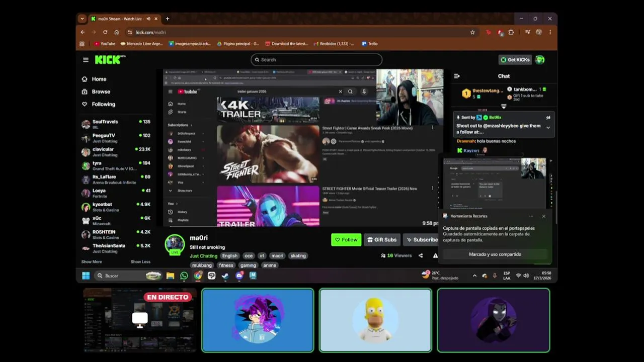Screen dimensions: 644x362
Task: Go back in Chrome
Action: pos(83,32)
